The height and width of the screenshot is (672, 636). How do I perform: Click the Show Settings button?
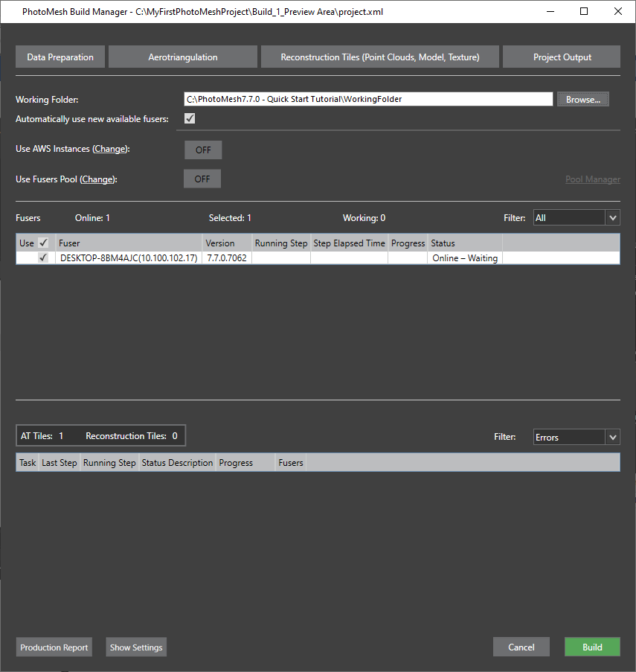136,647
